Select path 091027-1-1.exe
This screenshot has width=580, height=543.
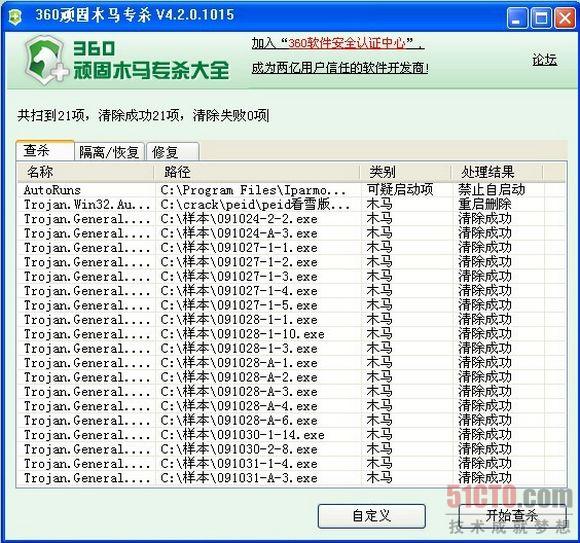239,248
